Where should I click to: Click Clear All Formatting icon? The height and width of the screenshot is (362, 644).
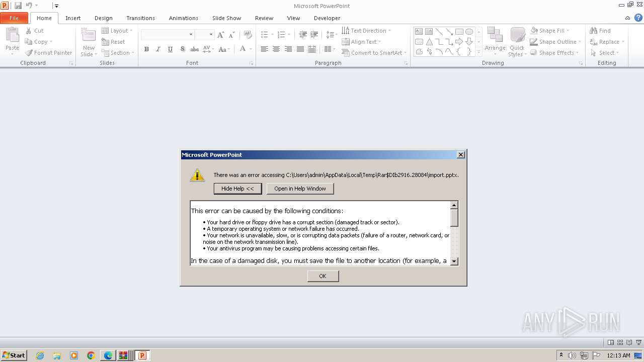tap(248, 35)
